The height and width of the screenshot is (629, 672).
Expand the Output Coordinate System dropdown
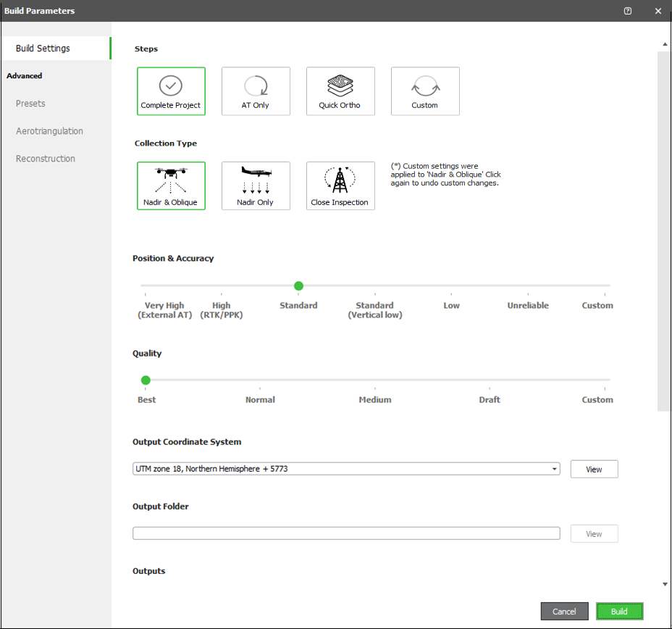click(555, 469)
